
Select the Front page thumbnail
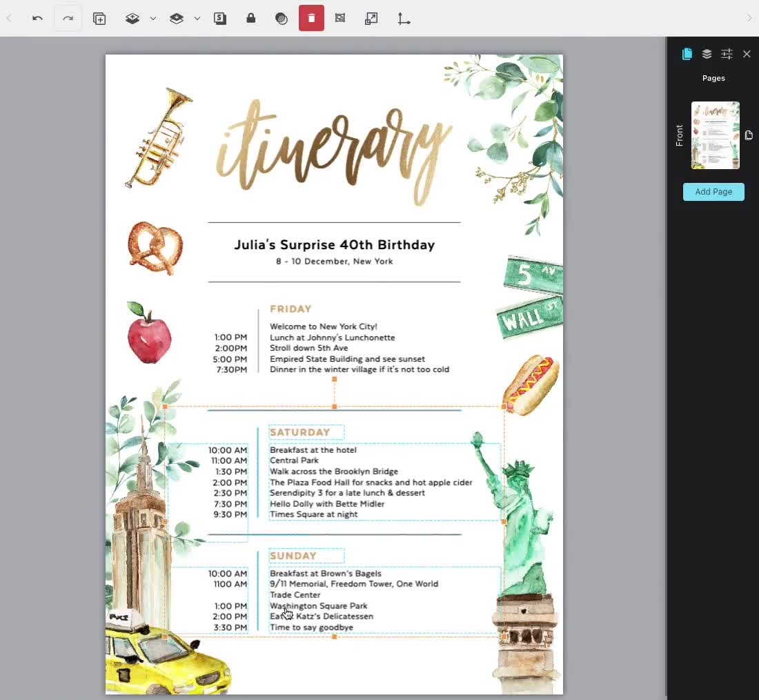(x=715, y=135)
